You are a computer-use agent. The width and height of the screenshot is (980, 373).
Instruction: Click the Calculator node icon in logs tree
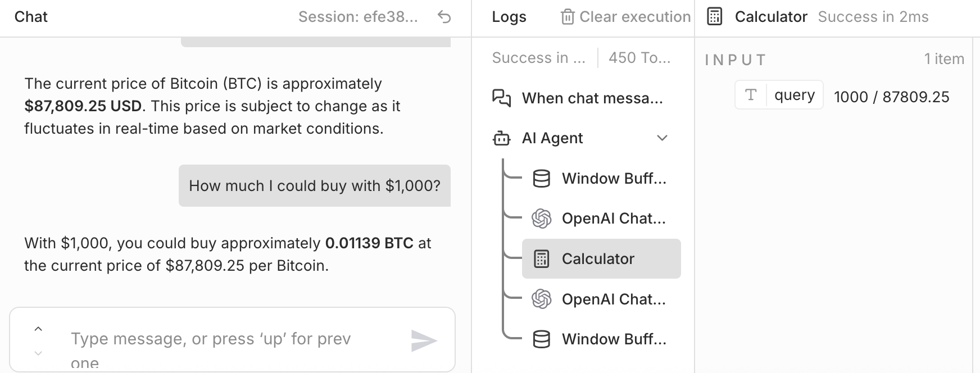click(x=541, y=259)
